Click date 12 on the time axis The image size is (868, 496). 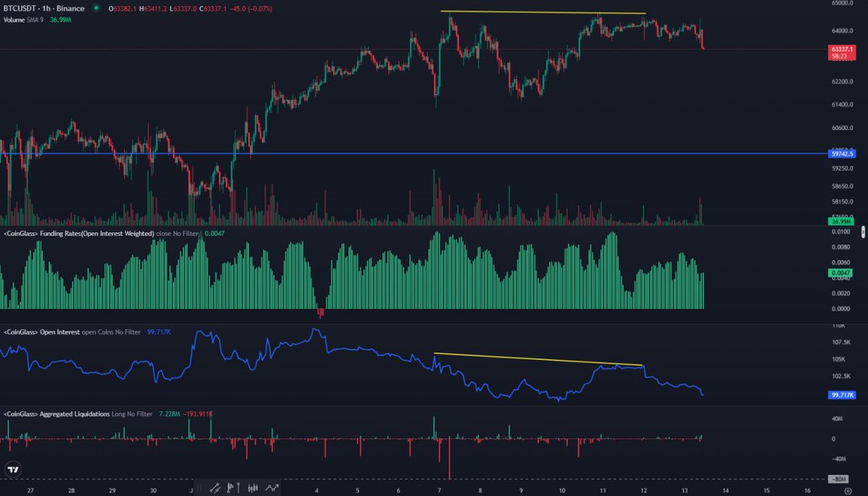coord(644,489)
